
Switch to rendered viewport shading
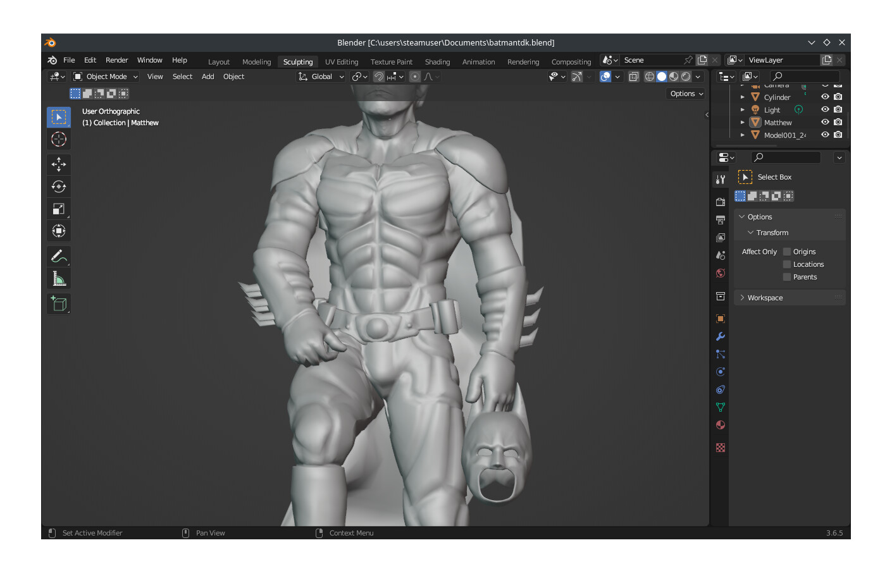pos(686,77)
